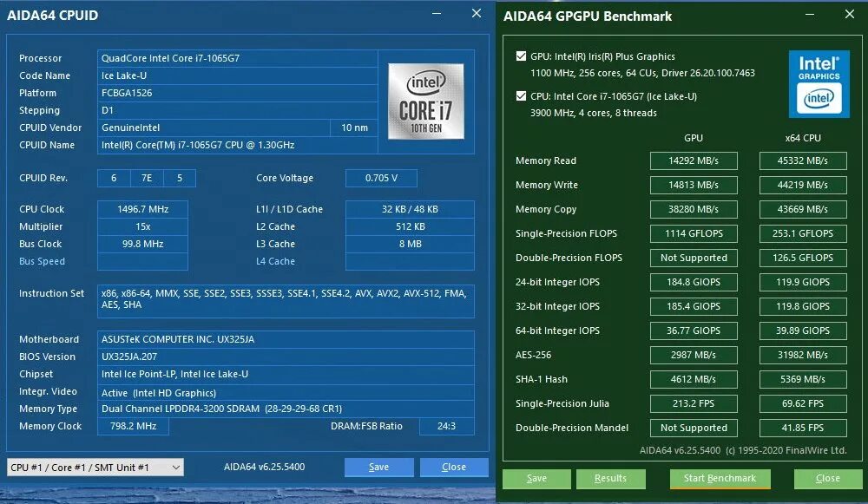The height and width of the screenshot is (504, 868).
Task: Select the Code Name value Ice Lake-U
Action: point(238,75)
